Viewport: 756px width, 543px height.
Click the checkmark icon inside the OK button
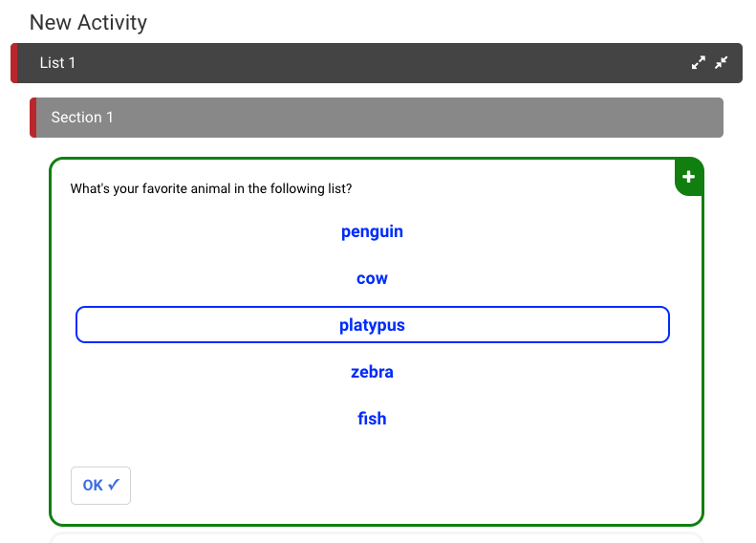(114, 485)
